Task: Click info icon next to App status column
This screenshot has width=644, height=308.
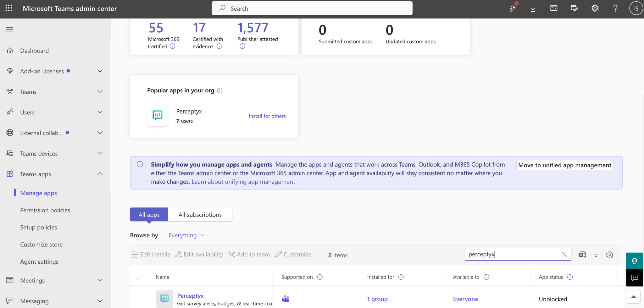Action: (570, 277)
